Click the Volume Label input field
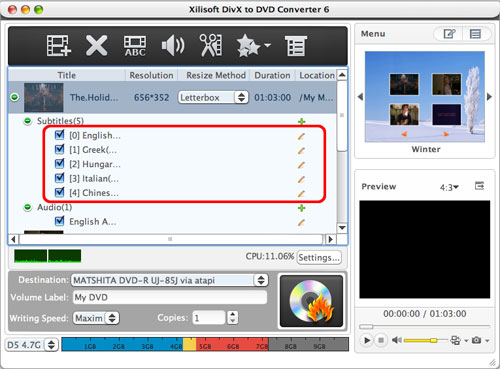Image resolution: width=500 pixels, height=369 pixels. coord(170,297)
